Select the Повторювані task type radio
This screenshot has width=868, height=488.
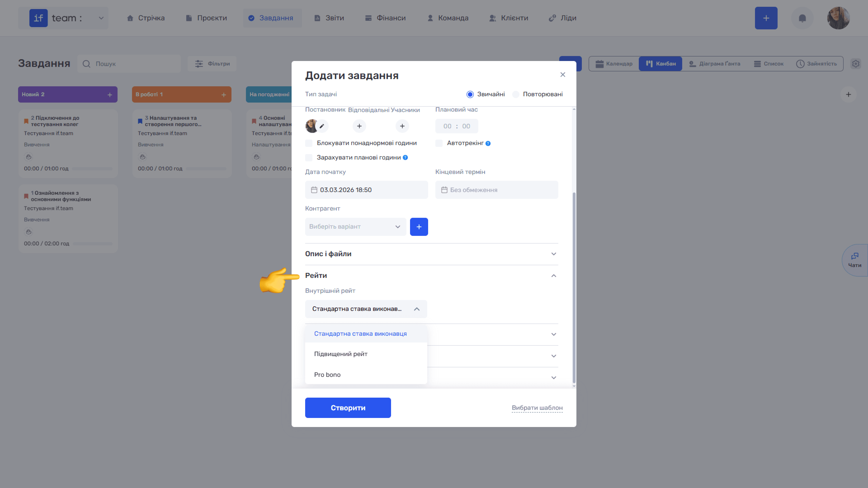(516, 95)
